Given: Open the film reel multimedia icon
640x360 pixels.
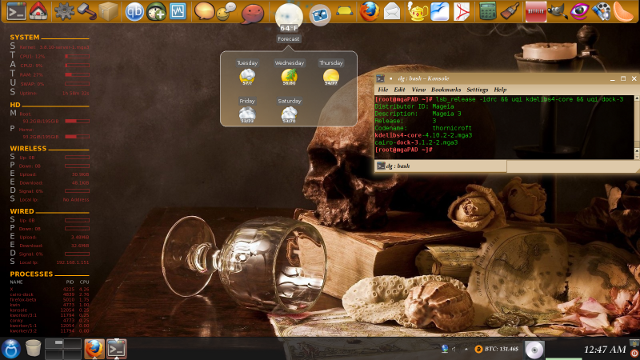Looking at the screenshot, I should tap(602, 11).
